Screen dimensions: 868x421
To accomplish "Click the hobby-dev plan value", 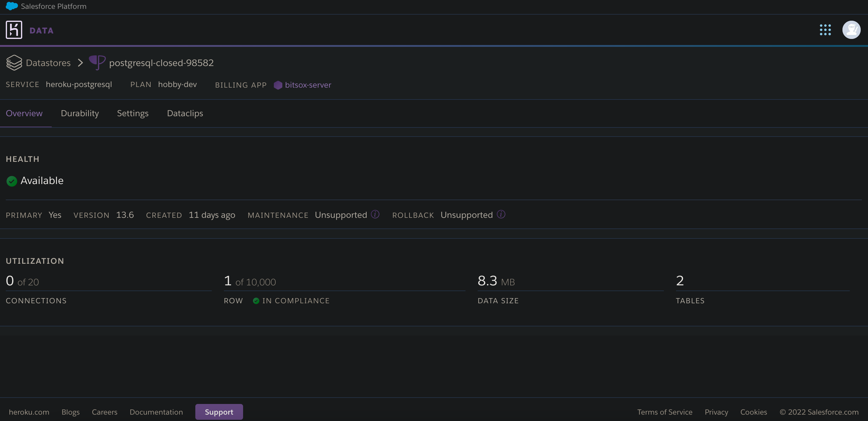I will [177, 84].
